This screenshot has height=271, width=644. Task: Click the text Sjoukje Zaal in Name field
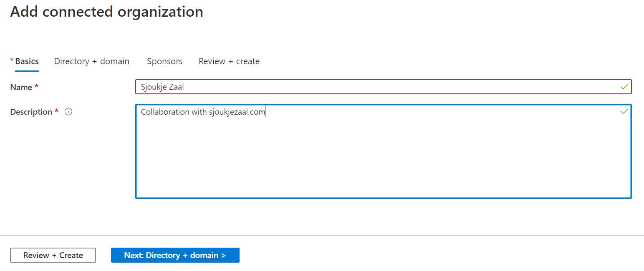coord(162,87)
